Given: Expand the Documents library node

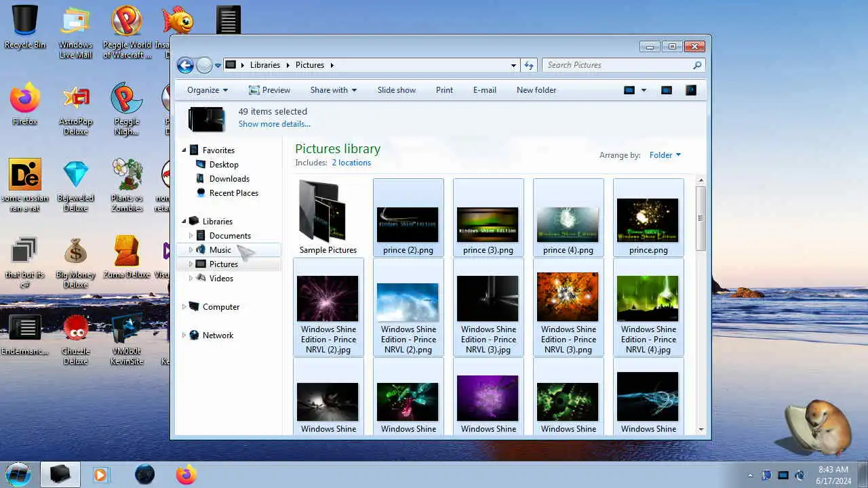Looking at the screenshot, I should coord(191,236).
